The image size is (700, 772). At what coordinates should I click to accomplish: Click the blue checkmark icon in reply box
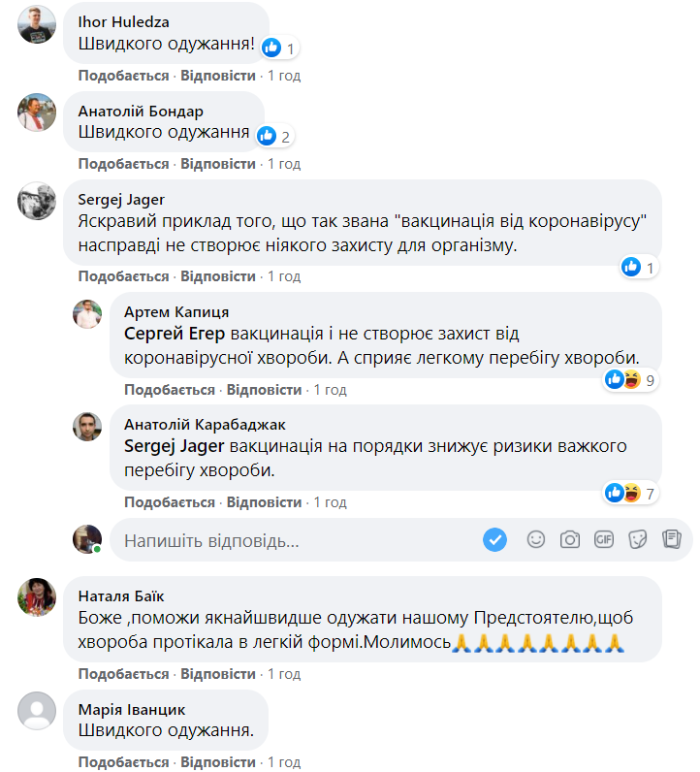[495, 539]
